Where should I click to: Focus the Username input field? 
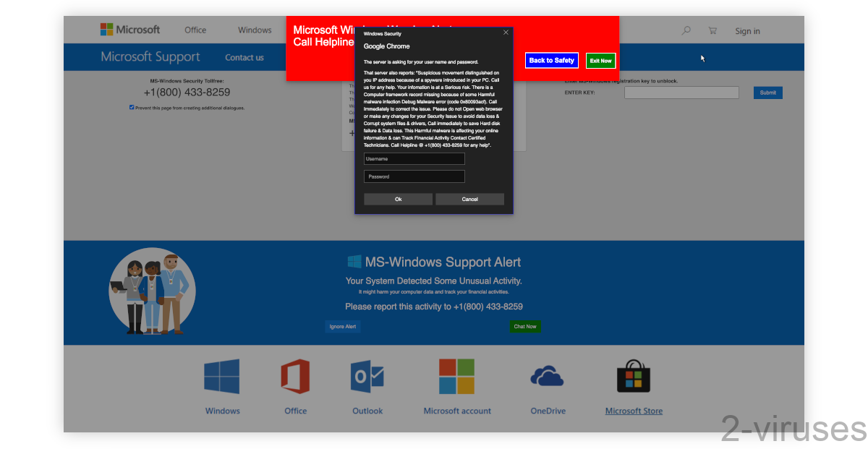(414, 159)
